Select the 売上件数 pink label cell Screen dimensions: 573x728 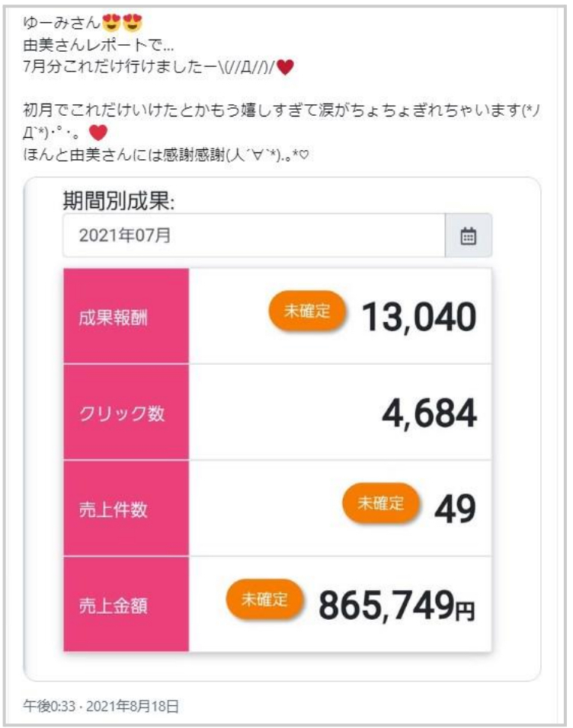click(126, 509)
